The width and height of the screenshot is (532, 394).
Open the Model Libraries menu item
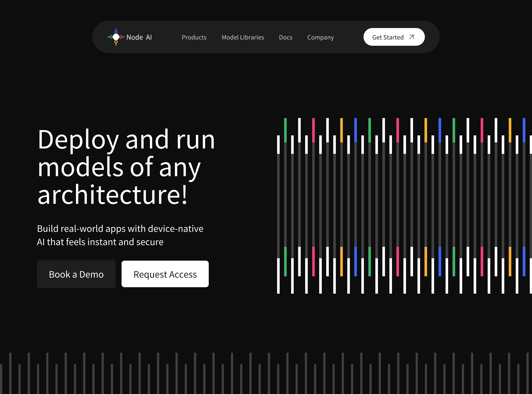243,37
